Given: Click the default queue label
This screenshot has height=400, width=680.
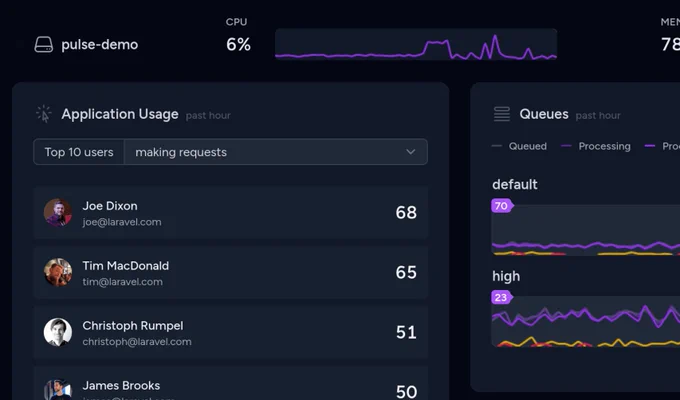Looking at the screenshot, I should pyautogui.click(x=515, y=184).
